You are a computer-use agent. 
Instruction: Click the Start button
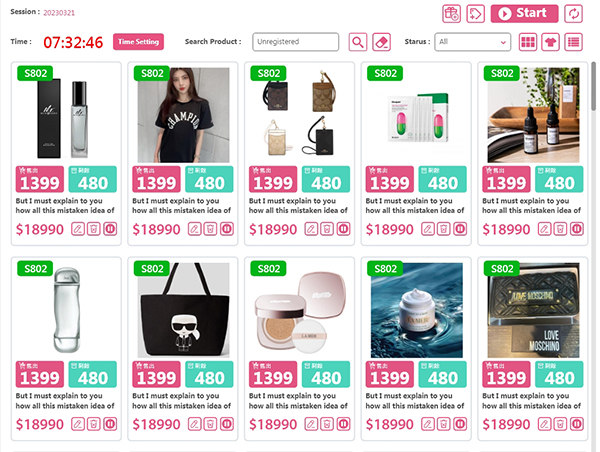tap(524, 14)
